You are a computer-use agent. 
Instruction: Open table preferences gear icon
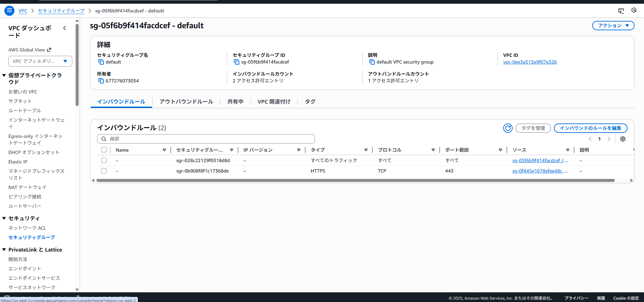click(622, 139)
